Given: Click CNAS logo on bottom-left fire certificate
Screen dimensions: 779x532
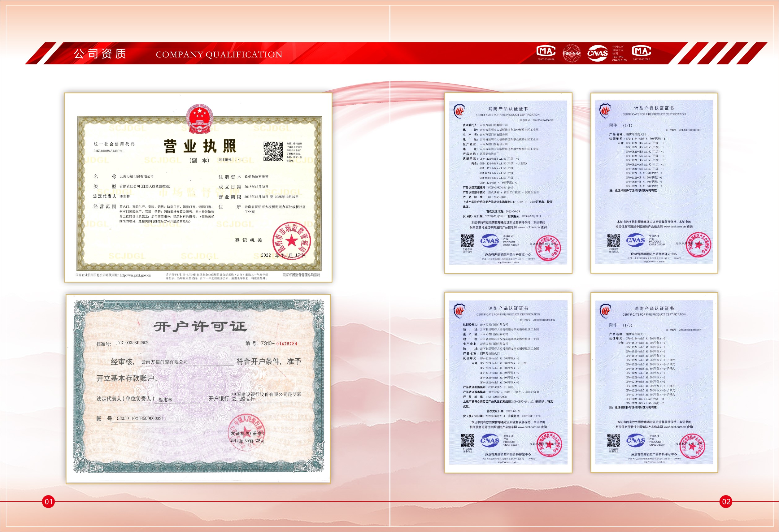Looking at the screenshot, I should 490,440.
